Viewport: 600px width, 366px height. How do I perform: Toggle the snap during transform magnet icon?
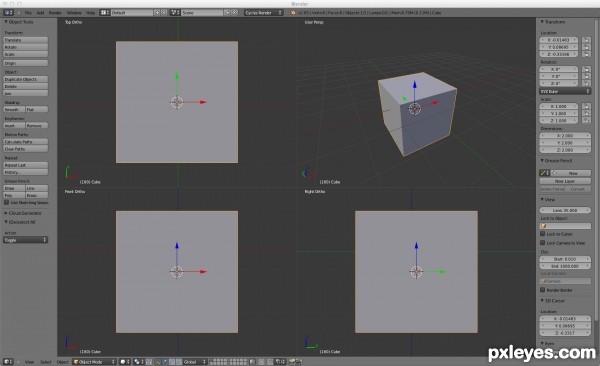pyautogui.click(x=270, y=361)
